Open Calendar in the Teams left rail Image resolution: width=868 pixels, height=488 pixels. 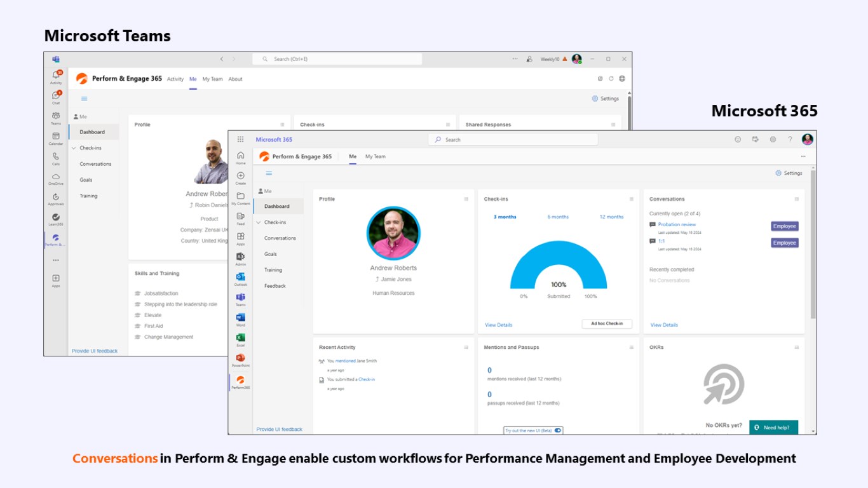(56, 138)
